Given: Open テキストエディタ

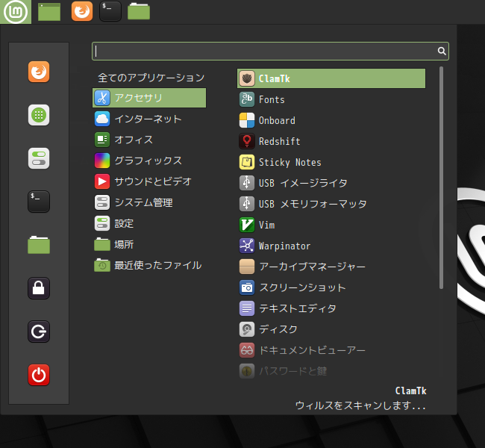Looking at the screenshot, I should 331,308.
